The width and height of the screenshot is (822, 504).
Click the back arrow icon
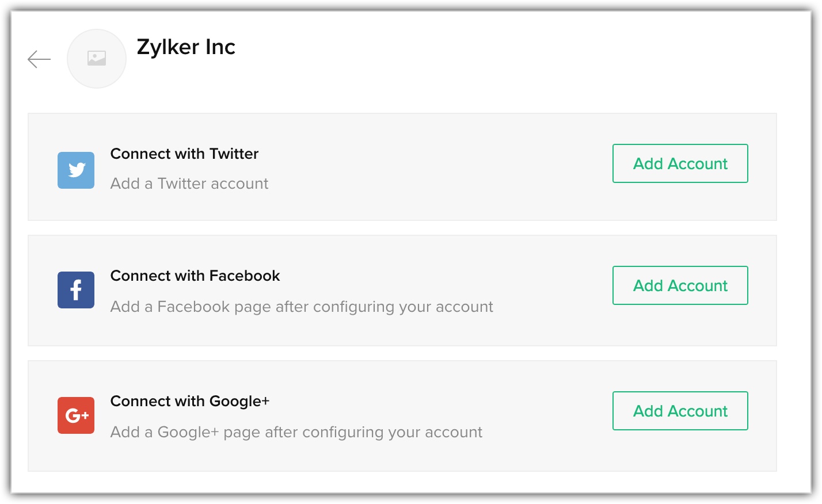click(x=39, y=59)
